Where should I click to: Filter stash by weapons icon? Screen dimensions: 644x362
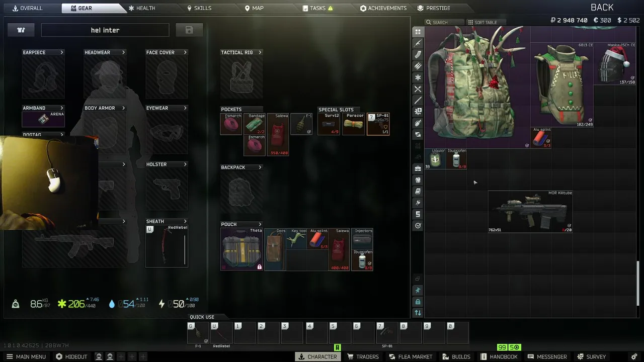point(418,43)
